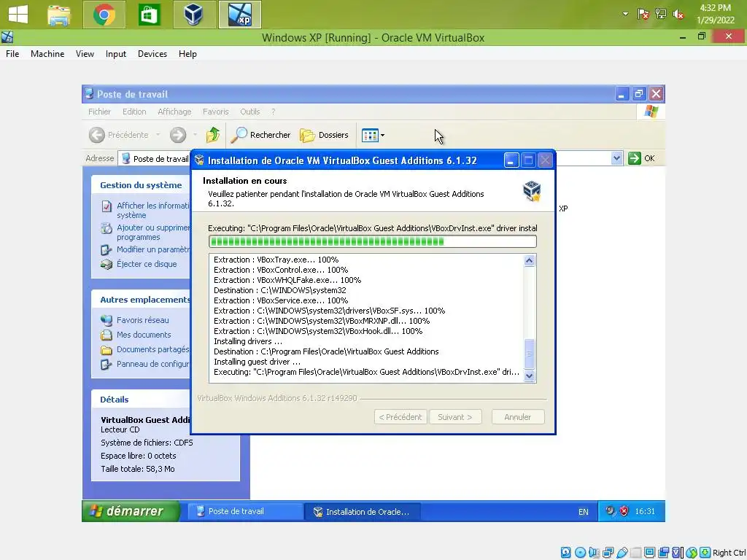This screenshot has height=560, width=747.
Task: Click the VirtualBox cube icon in installer header
Action: pyautogui.click(x=532, y=191)
